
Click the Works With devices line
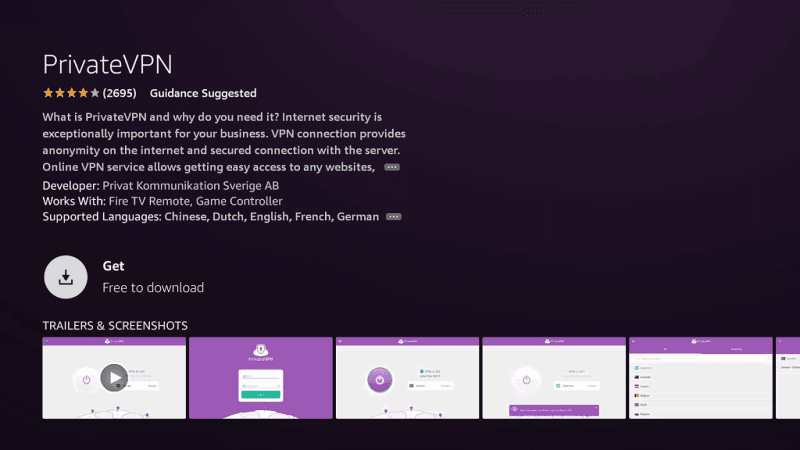162,201
